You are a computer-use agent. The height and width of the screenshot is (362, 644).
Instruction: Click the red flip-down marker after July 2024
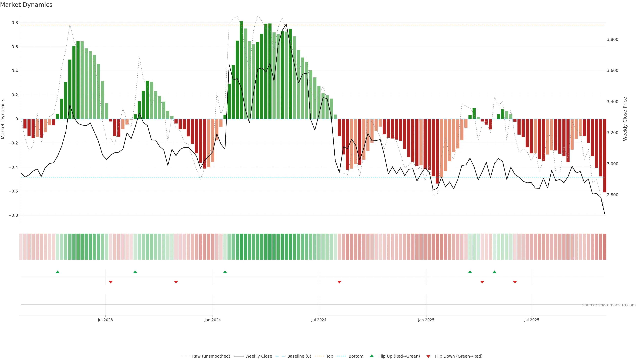(x=339, y=282)
